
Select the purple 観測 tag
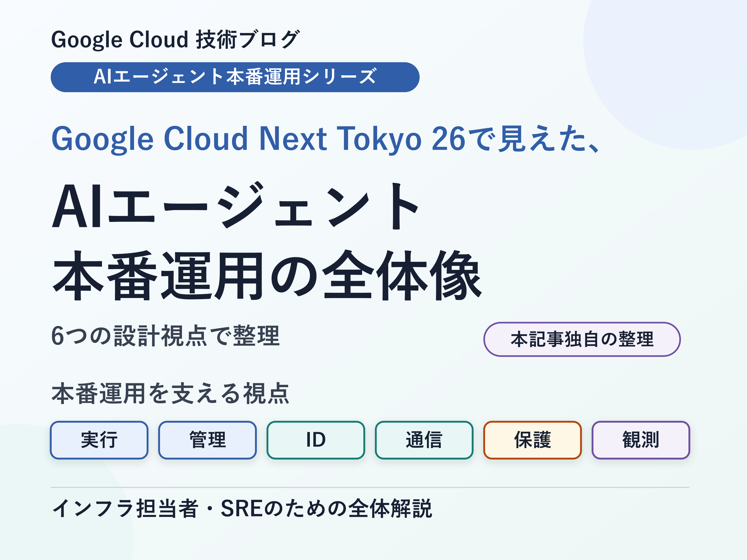[641, 440]
